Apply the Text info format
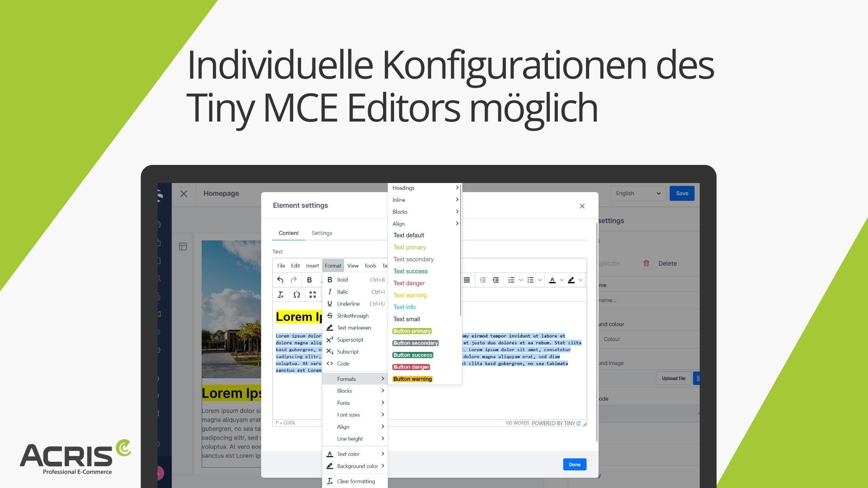 (x=405, y=307)
